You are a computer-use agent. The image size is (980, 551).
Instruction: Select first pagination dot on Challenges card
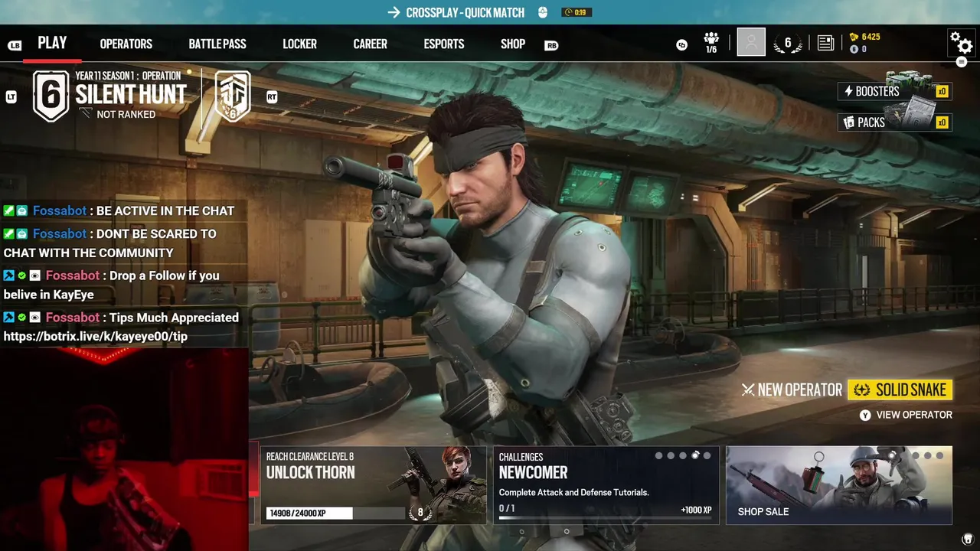click(x=658, y=455)
